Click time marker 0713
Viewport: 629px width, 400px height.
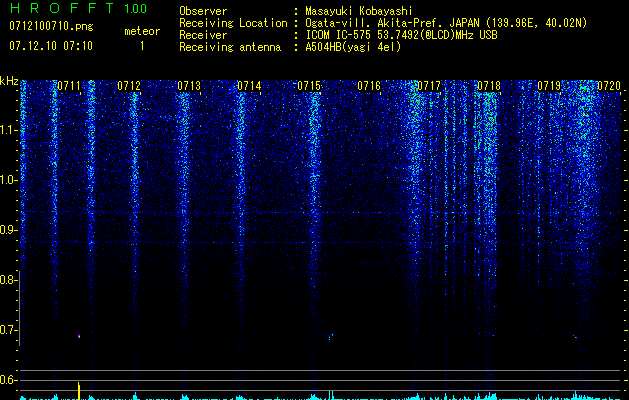[x=189, y=86]
